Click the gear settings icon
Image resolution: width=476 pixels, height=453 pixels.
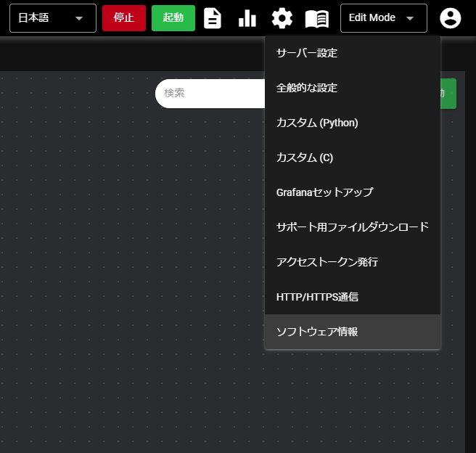282,18
